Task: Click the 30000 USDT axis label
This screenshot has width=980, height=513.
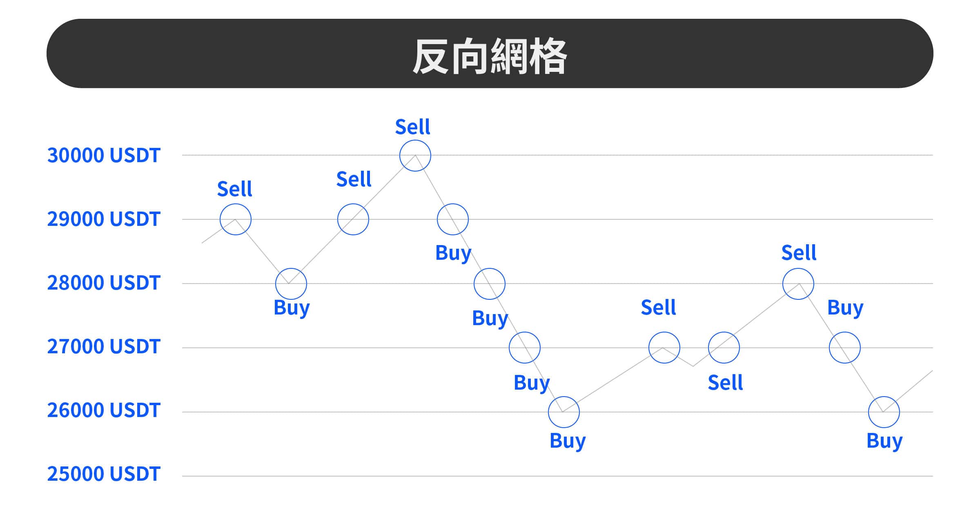Action: pyautogui.click(x=104, y=156)
